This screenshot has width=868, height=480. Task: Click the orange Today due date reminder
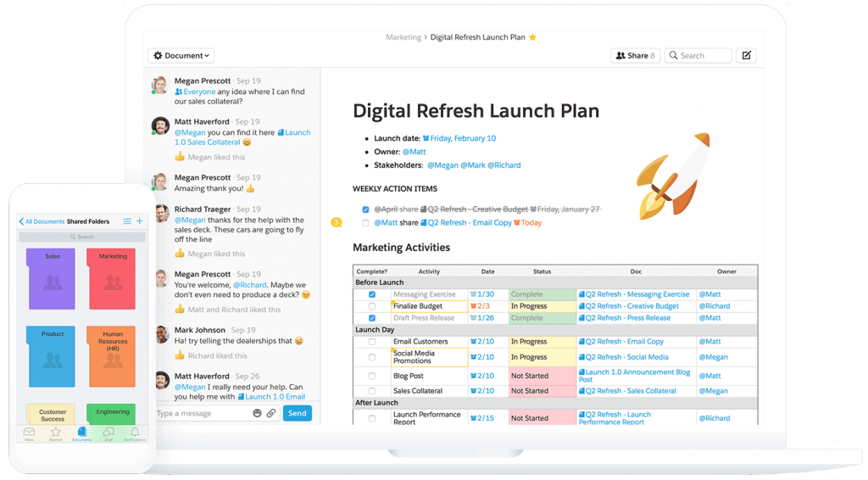click(x=527, y=222)
